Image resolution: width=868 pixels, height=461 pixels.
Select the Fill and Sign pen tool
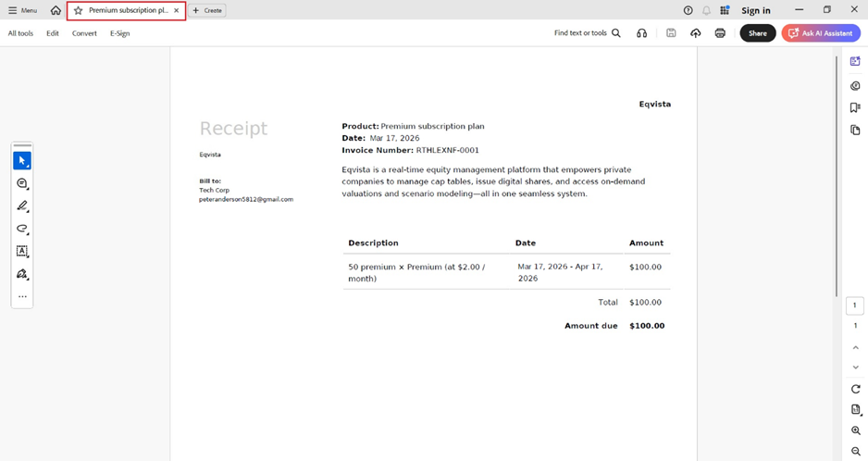[x=22, y=274]
